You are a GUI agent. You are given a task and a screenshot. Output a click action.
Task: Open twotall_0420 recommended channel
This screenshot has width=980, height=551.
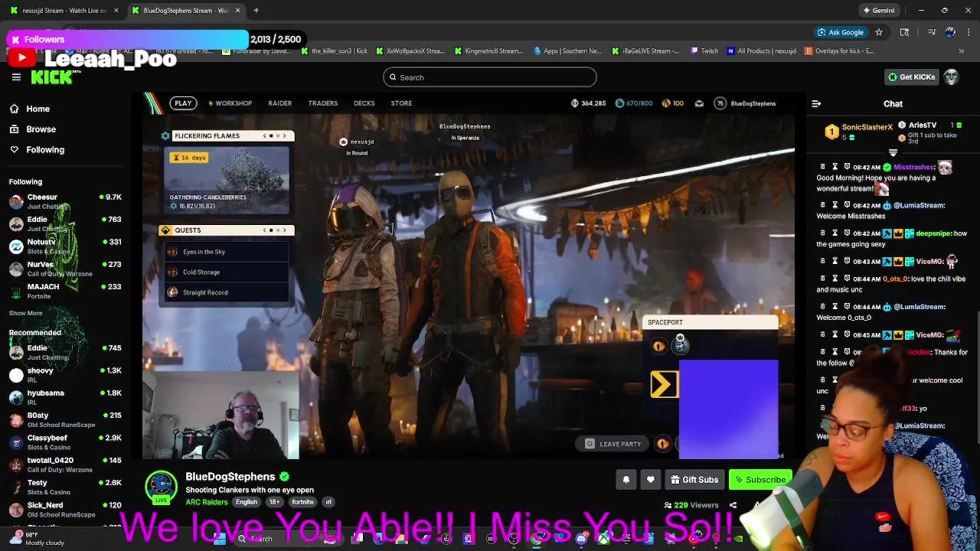coord(65,465)
